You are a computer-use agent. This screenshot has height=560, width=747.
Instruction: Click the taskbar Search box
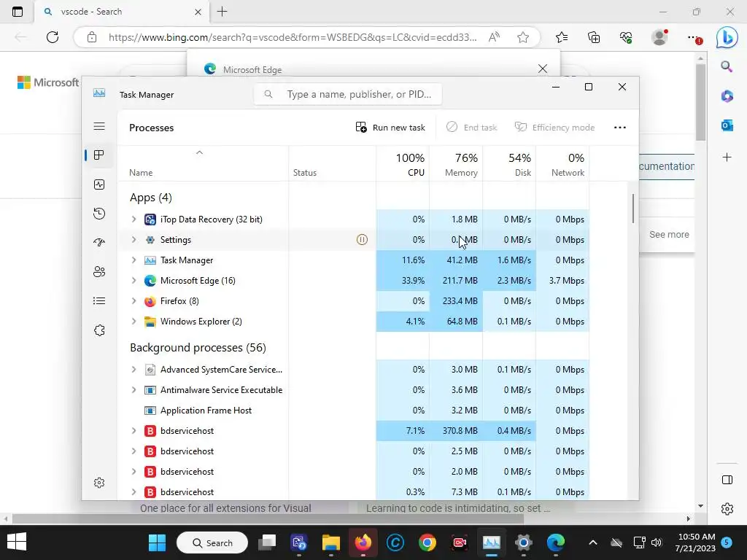(212, 542)
